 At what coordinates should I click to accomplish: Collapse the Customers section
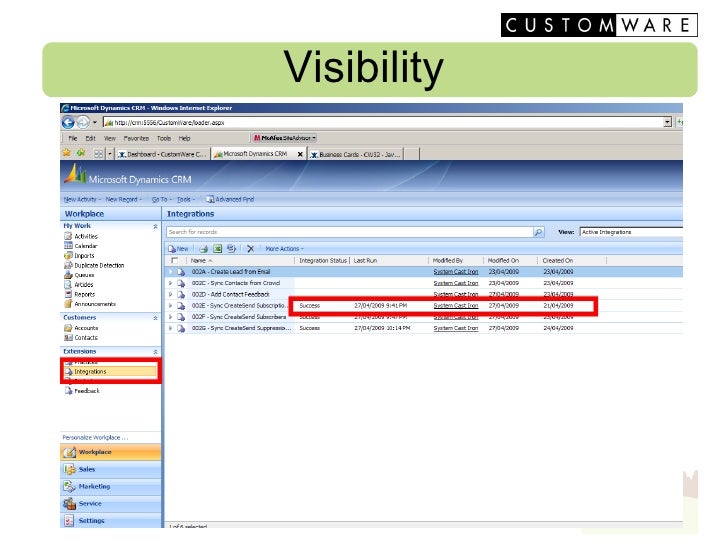[156, 318]
